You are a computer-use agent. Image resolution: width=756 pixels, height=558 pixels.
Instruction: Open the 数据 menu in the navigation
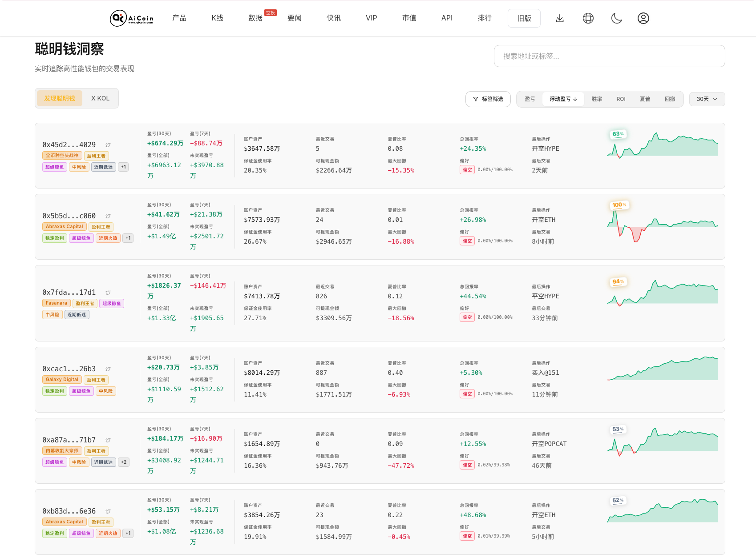tap(255, 18)
